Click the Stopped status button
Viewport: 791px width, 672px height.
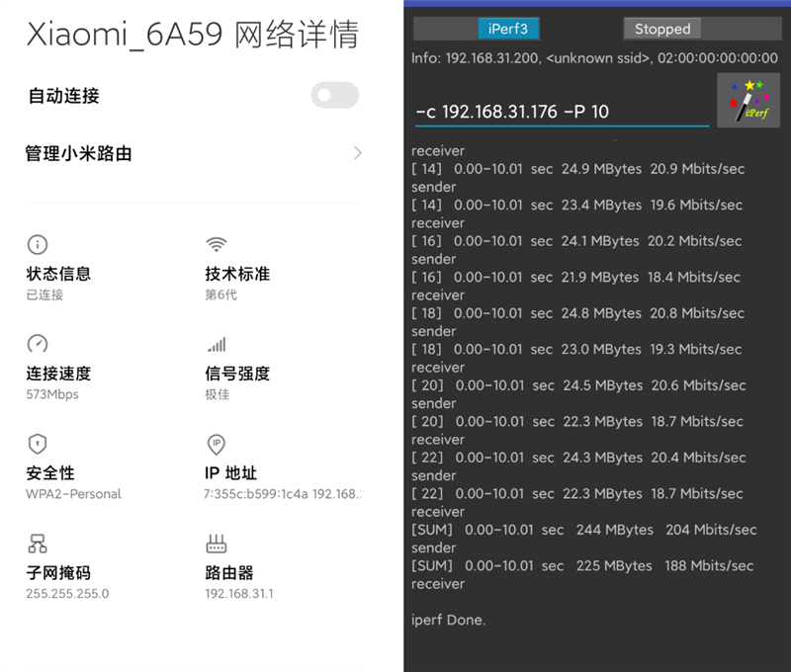(x=661, y=29)
